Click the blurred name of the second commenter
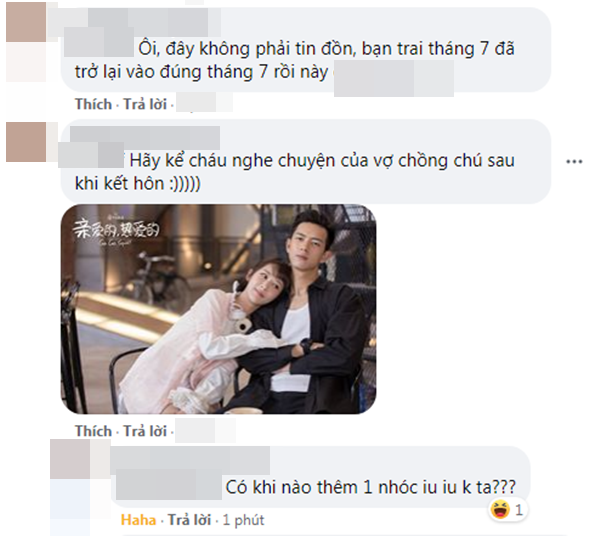 click(x=145, y=137)
